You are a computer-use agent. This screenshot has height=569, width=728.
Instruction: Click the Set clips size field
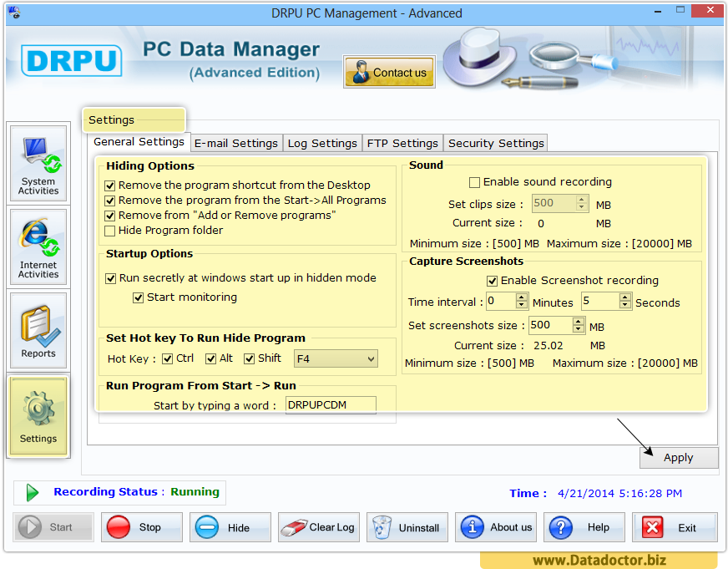tap(554, 203)
